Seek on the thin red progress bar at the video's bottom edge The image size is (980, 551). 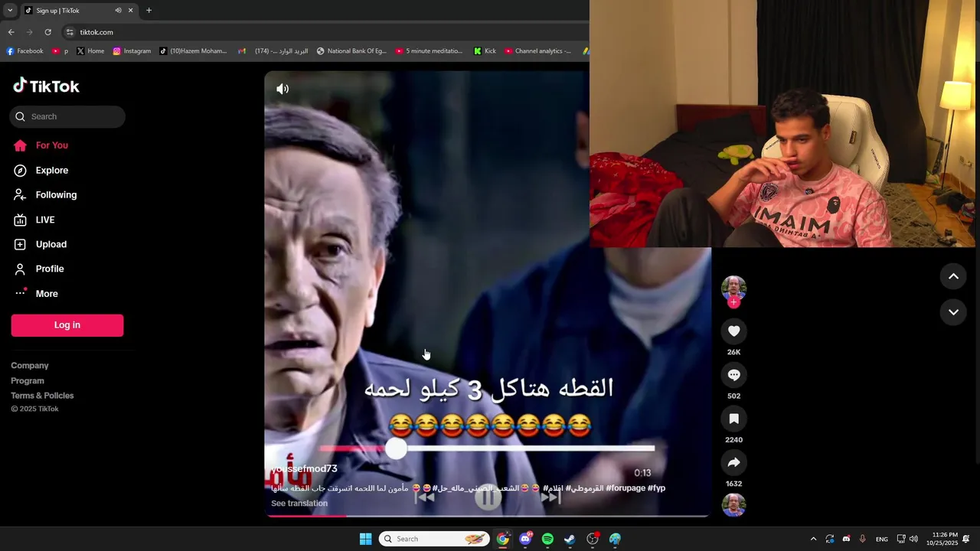tap(488, 516)
